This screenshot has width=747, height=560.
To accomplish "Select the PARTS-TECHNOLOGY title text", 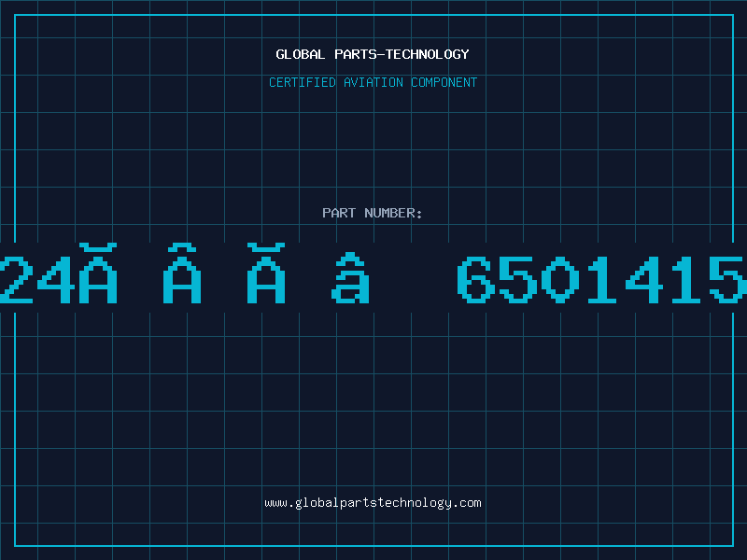I will [402, 54].
